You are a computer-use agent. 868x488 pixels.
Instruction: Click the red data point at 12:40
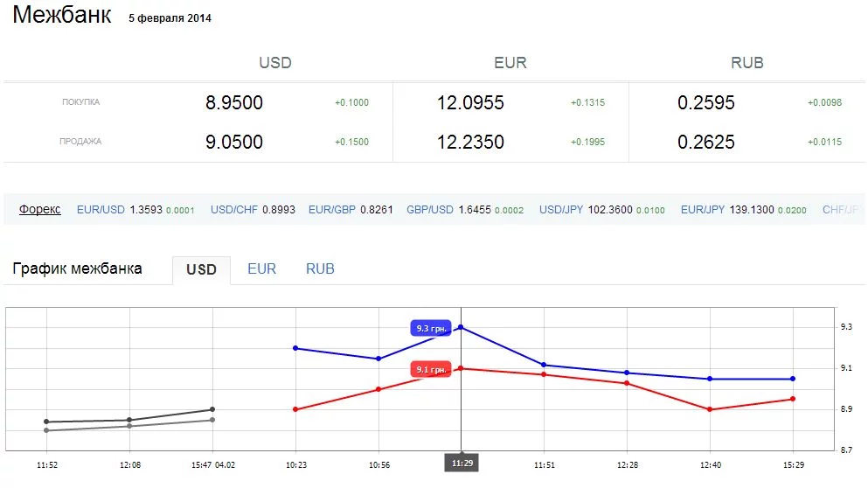[710, 409]
